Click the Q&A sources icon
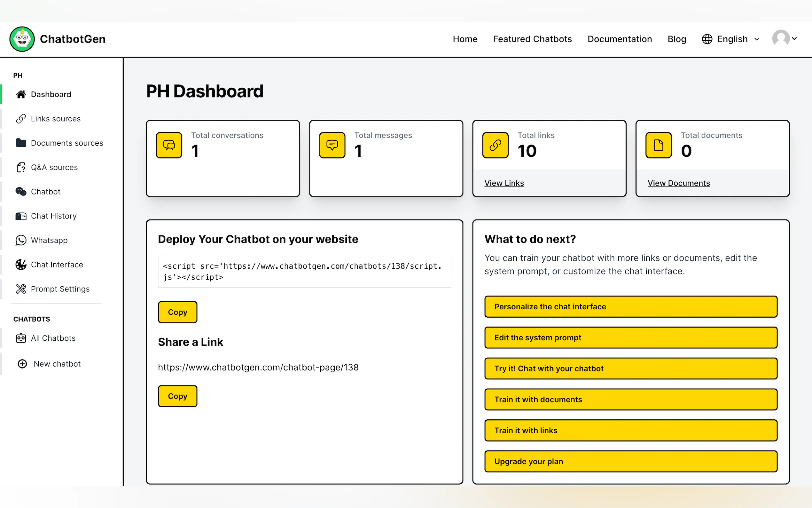The image size is (812, 508). [21, 167]
